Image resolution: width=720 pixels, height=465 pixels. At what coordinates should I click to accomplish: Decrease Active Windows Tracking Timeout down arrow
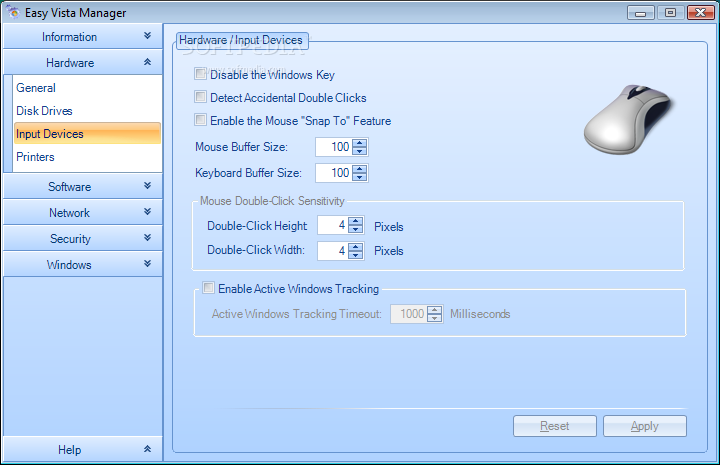coord(434,318)
